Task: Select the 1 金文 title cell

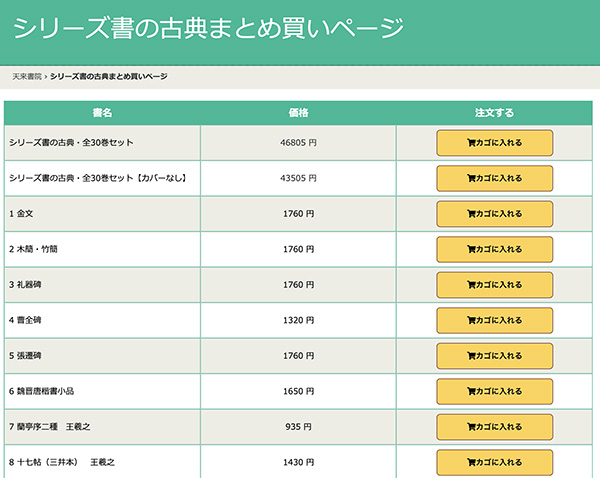Action: tap(102, 214)
